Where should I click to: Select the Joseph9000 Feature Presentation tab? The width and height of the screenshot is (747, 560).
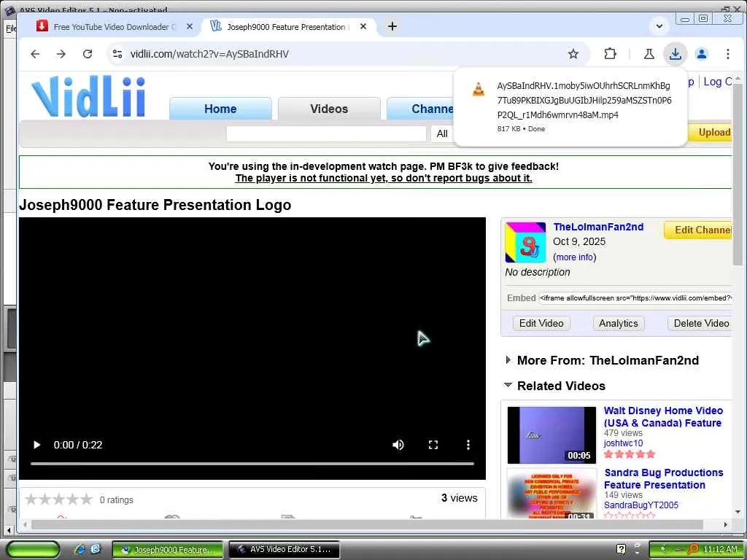tap(286, 27)
